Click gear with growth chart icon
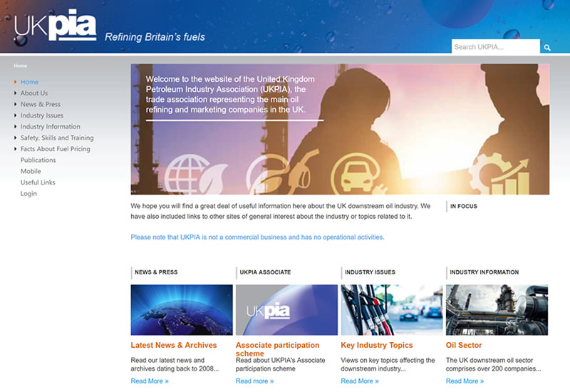The height and width of the screenshot is (392, 570). [x=499, y=175]
